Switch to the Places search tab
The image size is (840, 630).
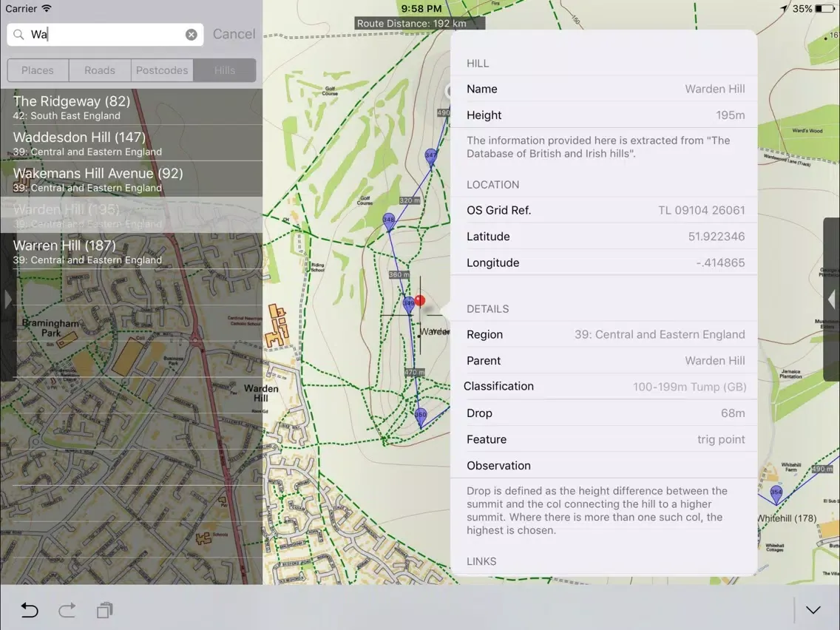point(38,70)
